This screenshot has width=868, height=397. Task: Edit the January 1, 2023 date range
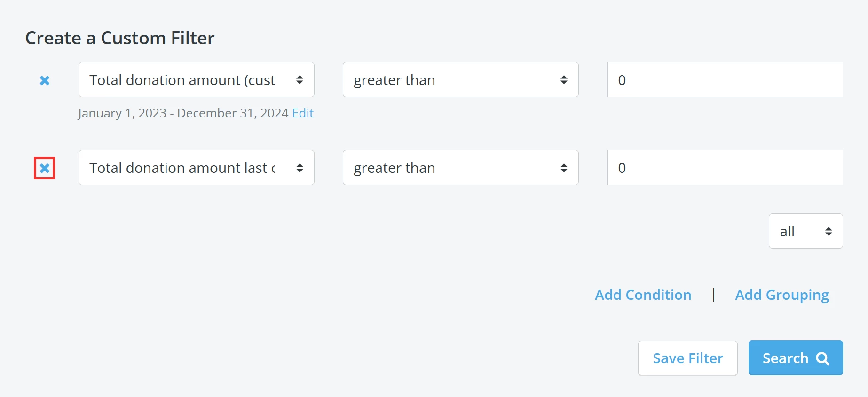303,113
